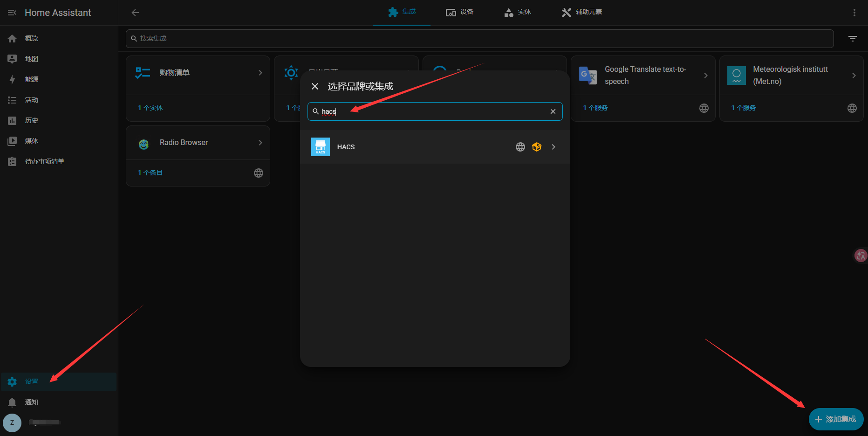
Task: Click the Google Translate logo icon
Action: tap(588, 75)
